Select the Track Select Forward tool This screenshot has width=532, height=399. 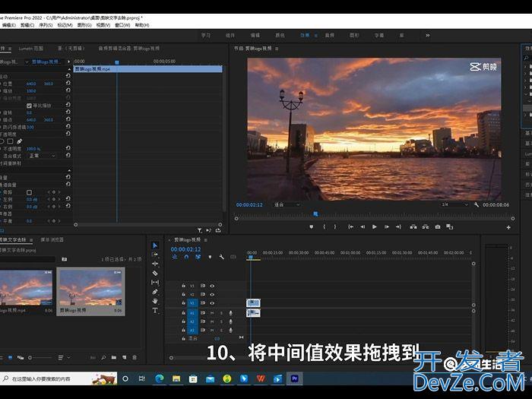point(155,255)
